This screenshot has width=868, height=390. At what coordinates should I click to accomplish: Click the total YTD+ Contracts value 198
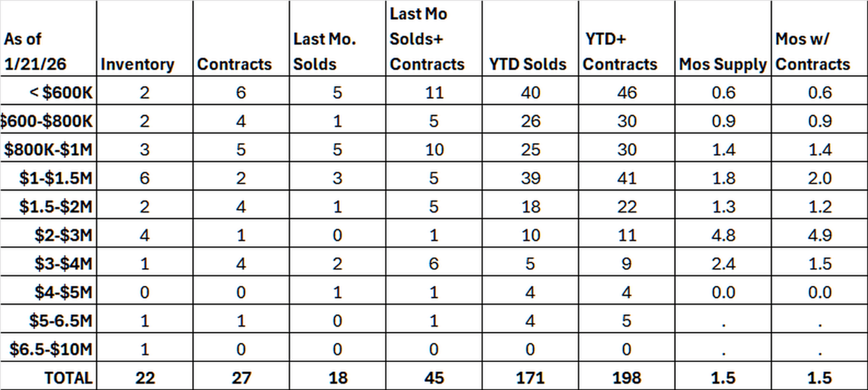pyautogui.click(x=626, y=377)
